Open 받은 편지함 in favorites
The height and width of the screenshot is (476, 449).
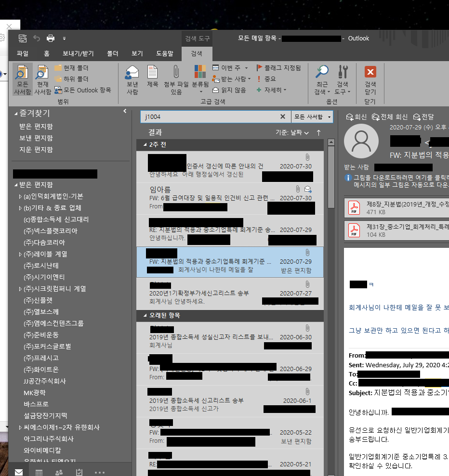click(36, 126)
